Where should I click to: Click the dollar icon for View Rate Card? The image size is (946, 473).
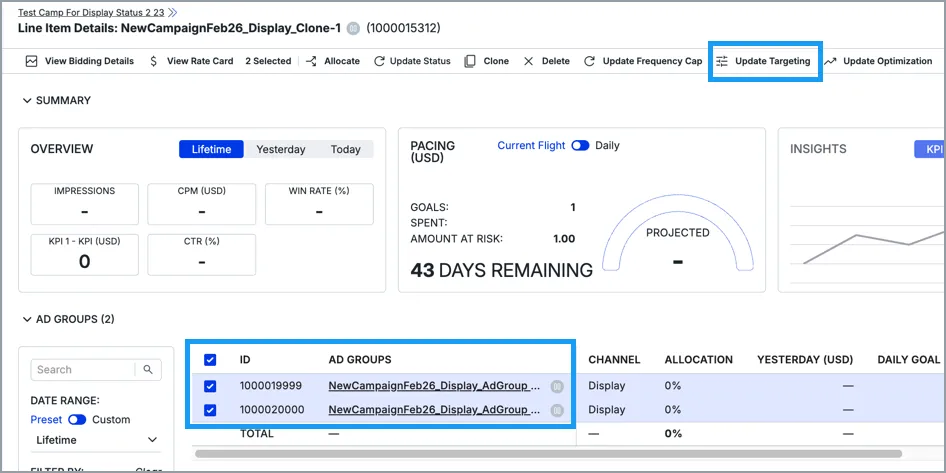(x=153, y=61)
